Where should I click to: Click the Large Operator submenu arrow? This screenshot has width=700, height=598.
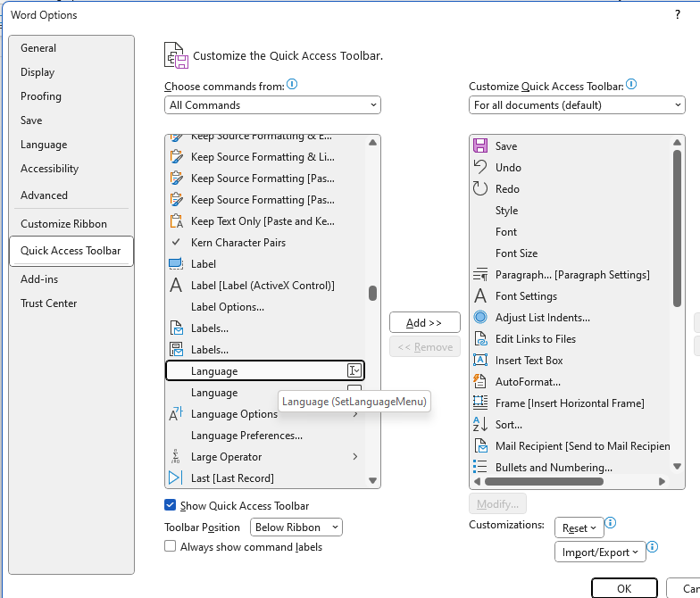click(355, 457)
